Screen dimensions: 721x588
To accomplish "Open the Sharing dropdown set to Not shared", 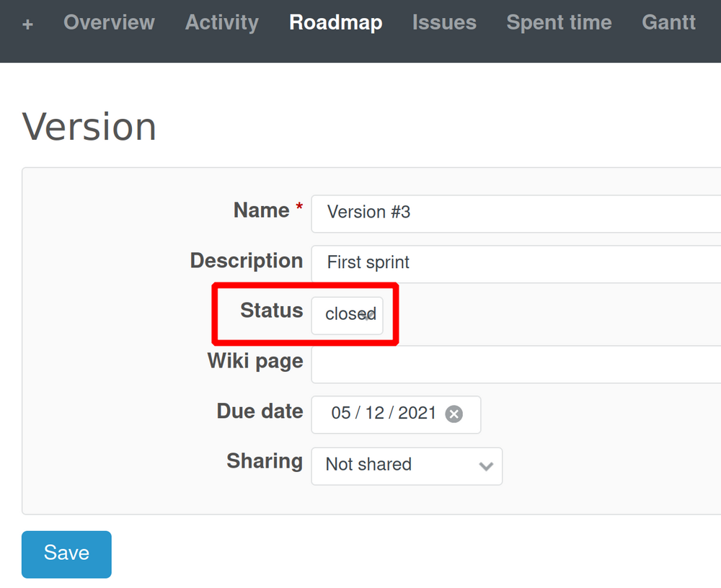I will (406, 466).
